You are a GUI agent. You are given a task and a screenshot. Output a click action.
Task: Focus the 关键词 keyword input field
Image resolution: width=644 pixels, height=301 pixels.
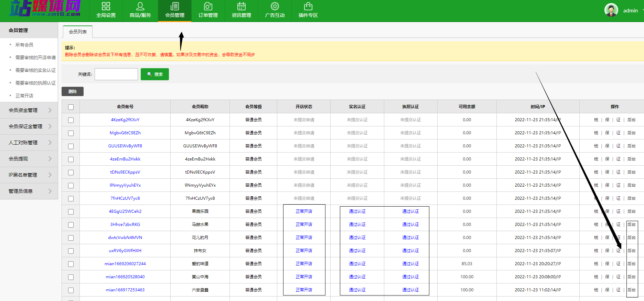point(116,74)
